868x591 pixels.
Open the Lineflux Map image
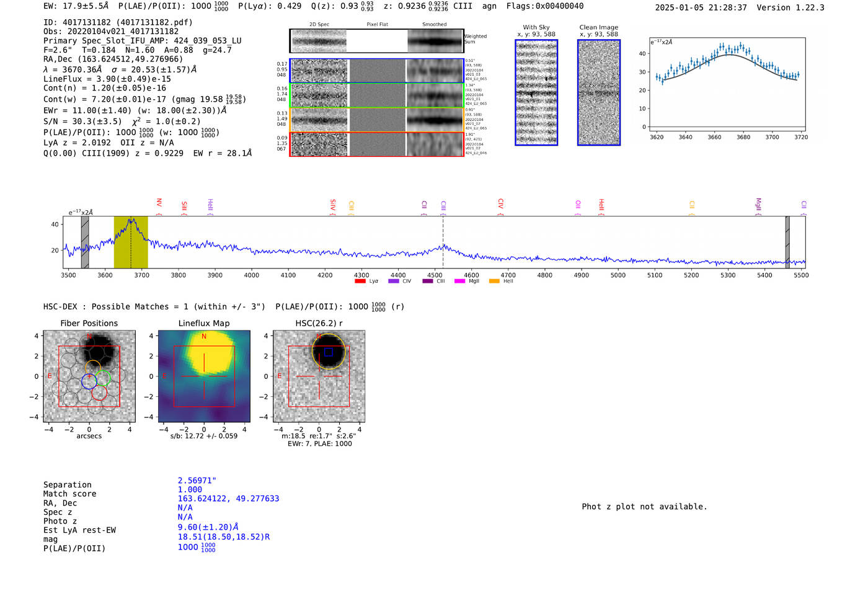coord(204,376)
